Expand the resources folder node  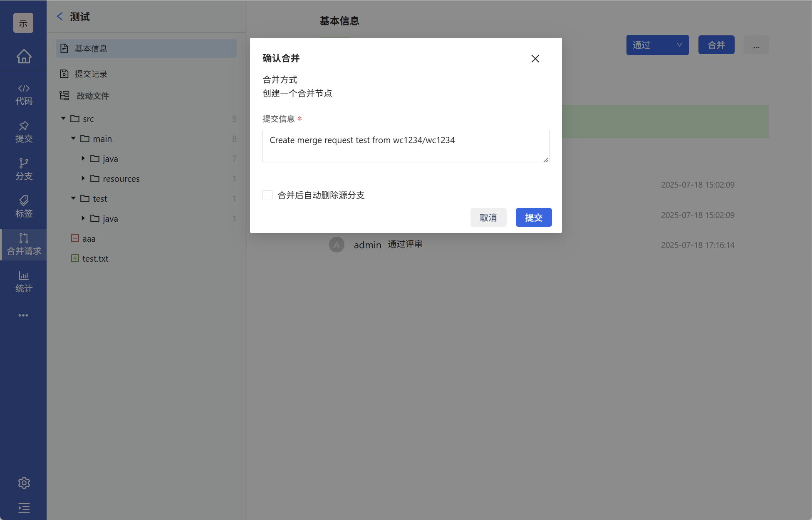pos(83,178)
